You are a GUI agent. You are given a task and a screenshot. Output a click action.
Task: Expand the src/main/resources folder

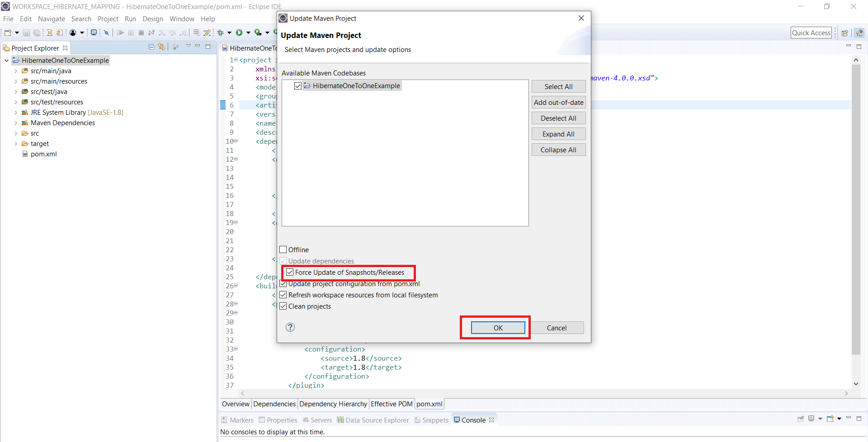click(x=16, y=81)
